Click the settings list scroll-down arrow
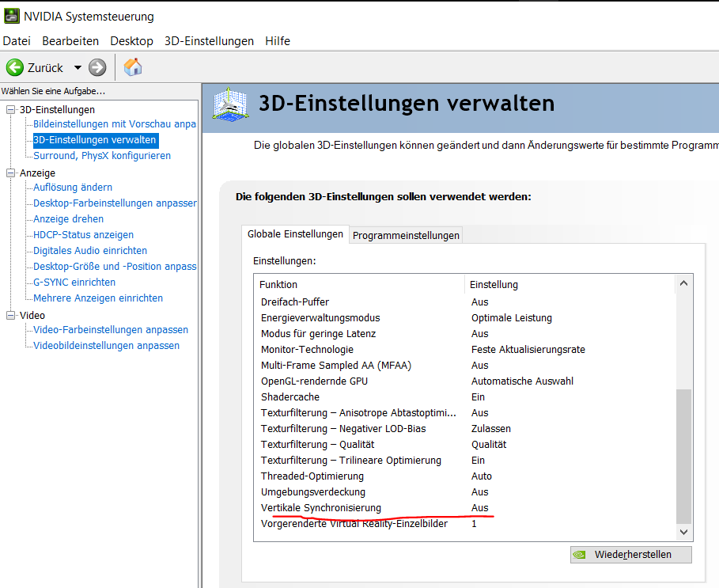This screenshot has height=588, width=719. (x=683, y=532)
